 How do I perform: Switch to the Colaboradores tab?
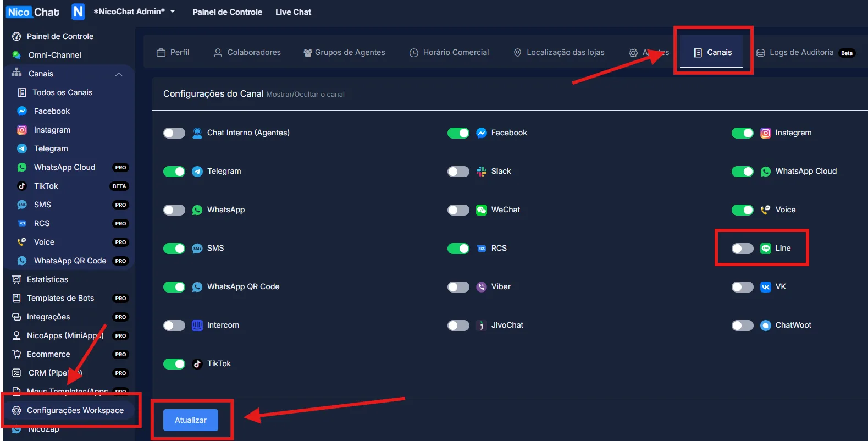pos(247,52)
